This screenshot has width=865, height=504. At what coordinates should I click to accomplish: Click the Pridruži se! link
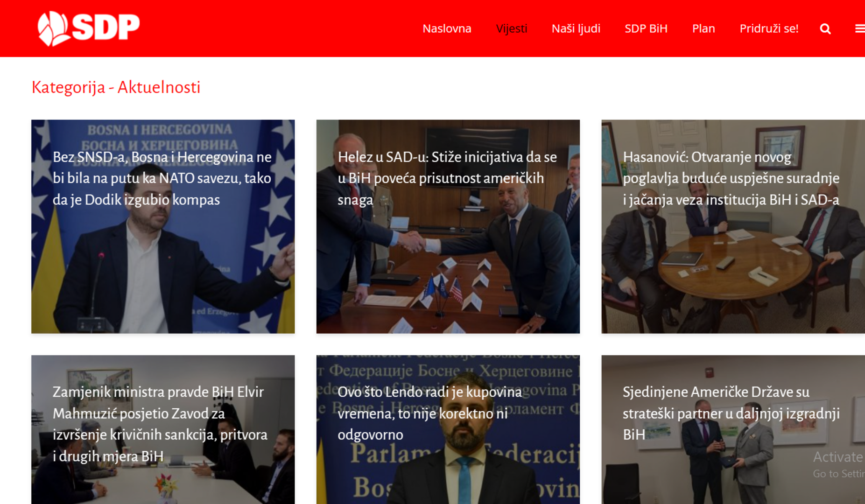pyautogui.click(x=769, y=28)
